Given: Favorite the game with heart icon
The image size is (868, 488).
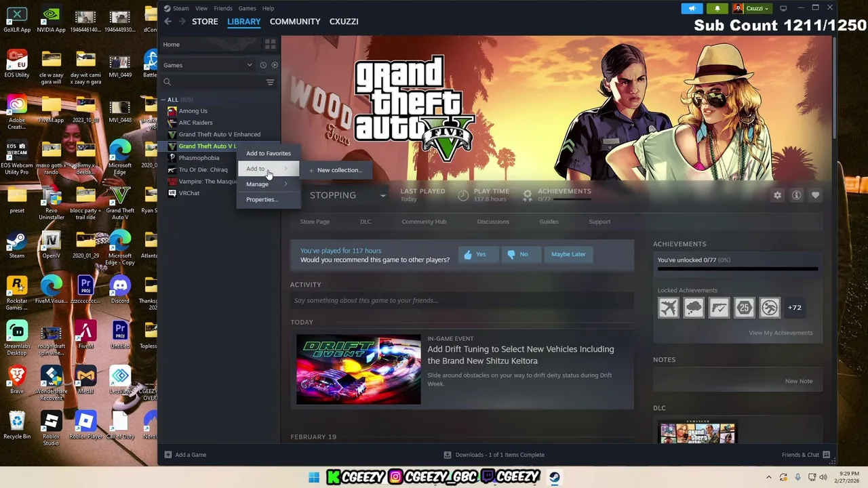Looking at the screenshot, I should tap(815, 195).
